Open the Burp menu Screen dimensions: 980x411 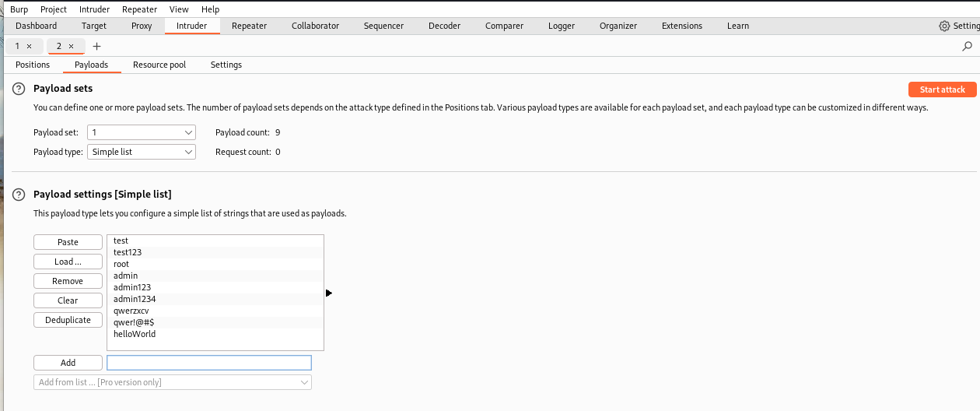19,9
